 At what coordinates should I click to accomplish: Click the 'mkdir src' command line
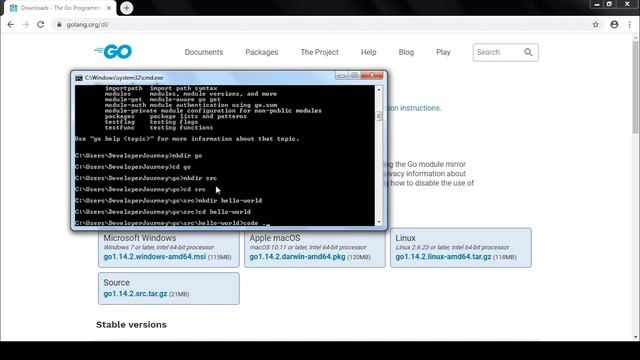click(x=146, y=178)
